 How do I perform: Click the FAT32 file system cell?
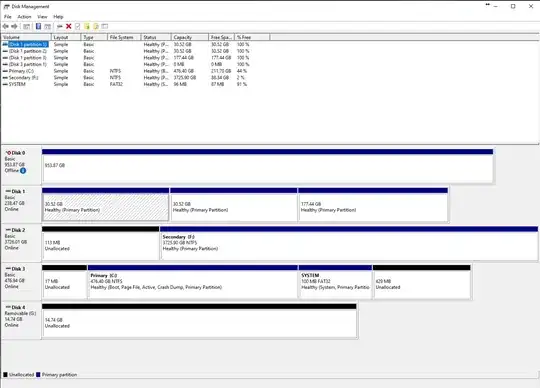[116, 84]
